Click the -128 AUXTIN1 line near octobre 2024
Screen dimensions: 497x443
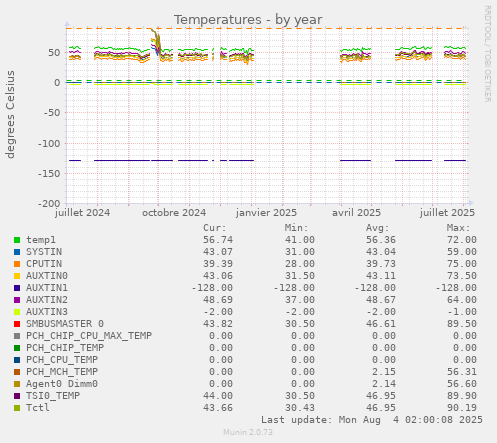pyautogui.click(x=162, y=160)
